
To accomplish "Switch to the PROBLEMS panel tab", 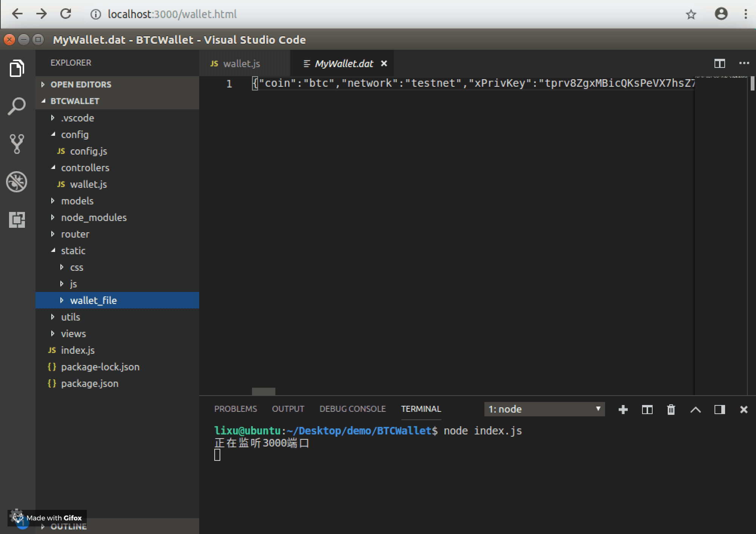I will (235, 409).
